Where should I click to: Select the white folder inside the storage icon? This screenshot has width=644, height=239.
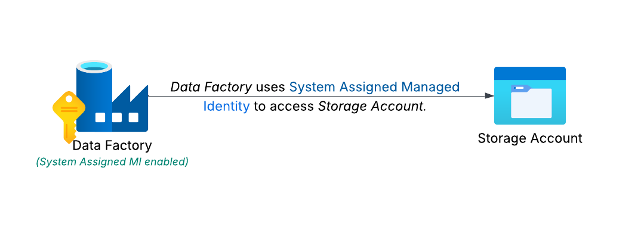531,103
